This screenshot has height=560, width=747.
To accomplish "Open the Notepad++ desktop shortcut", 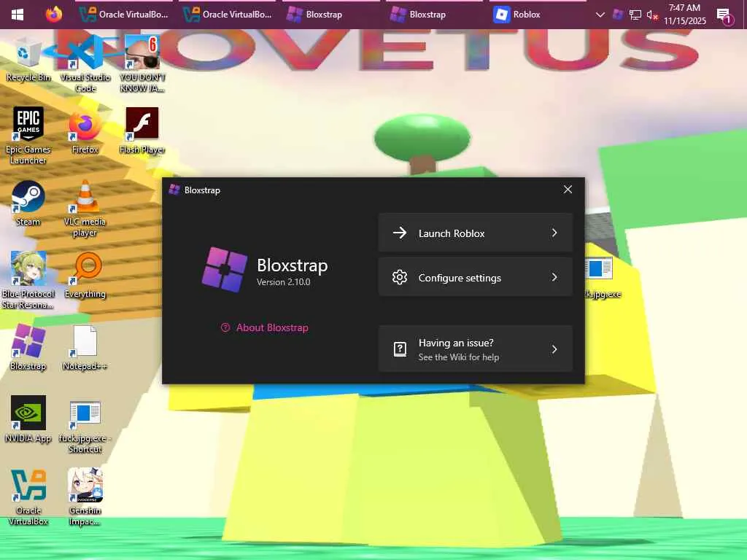I will pyautogui.click(x=85, y=348).
